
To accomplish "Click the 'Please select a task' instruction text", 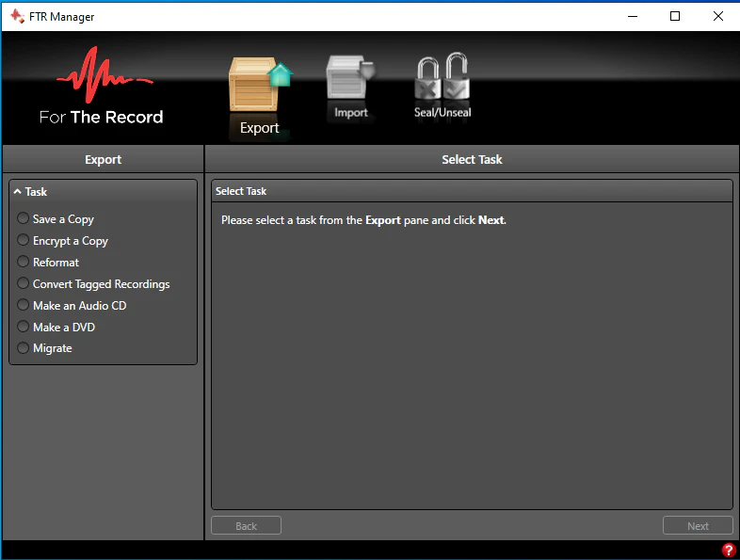I will pyautogui.click(x=363, y=220).
